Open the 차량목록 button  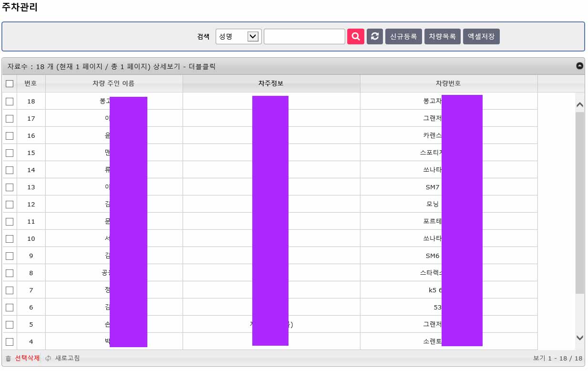pos(442,36)
